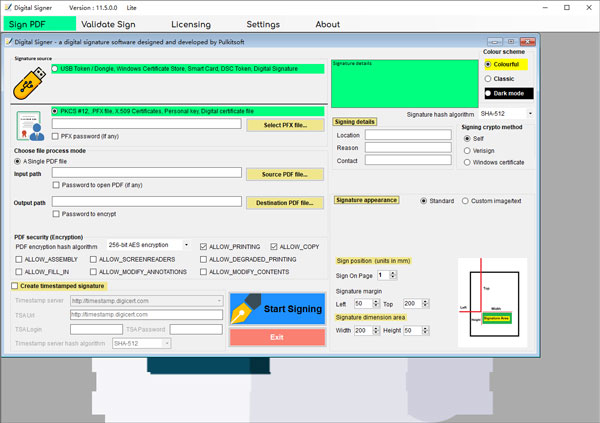Screen dimensions: 600x423
Task: Click the Sign On Page spinner
Action: [x=387, y=275]
